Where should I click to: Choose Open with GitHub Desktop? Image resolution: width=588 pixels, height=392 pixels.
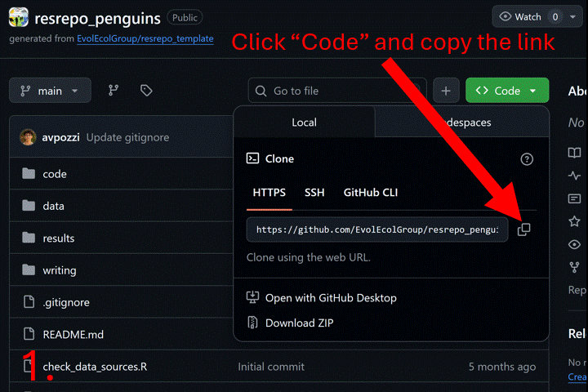(x=331, y=298)
